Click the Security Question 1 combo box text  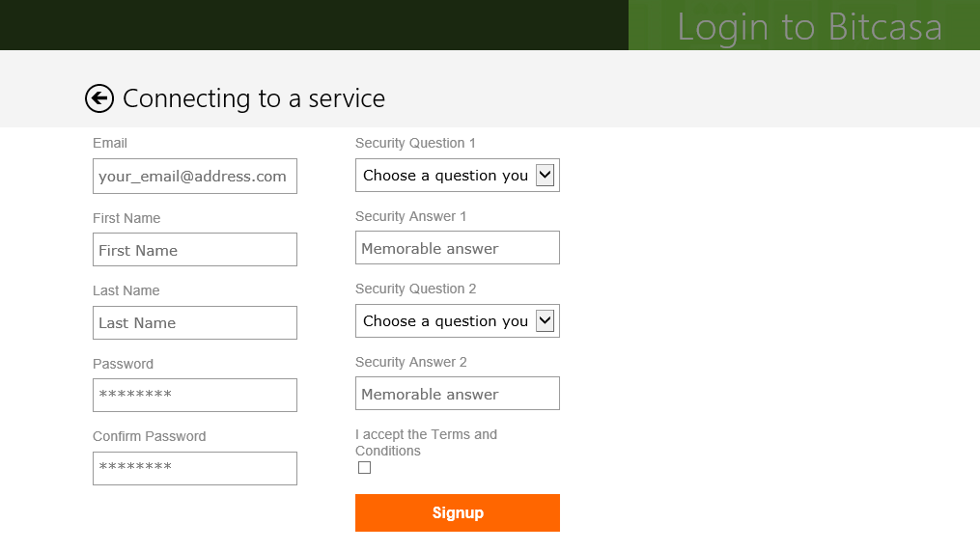(446, 176)
